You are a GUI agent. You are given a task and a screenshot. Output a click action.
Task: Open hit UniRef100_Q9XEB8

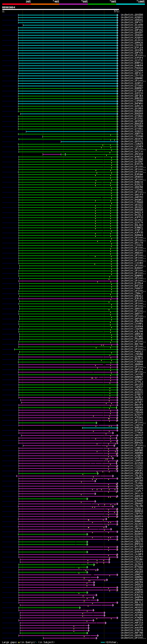(x=132, y=15)
